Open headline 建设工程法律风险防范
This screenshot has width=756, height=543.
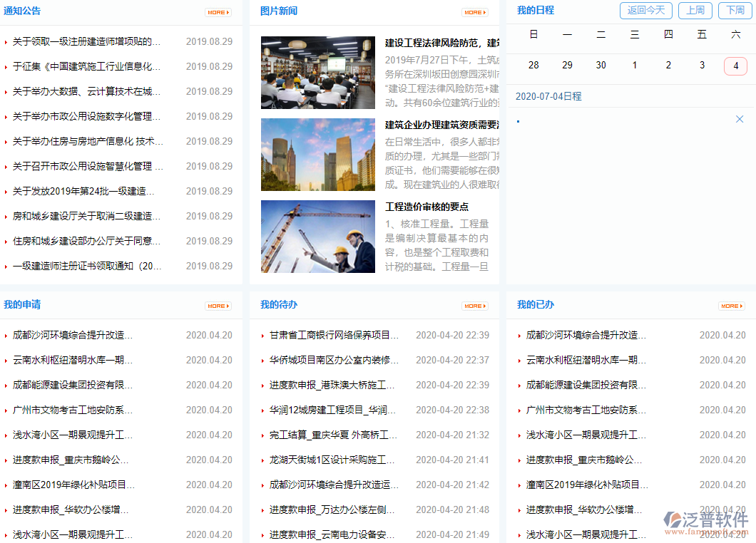pyautogui.click(x=435, y=41)
